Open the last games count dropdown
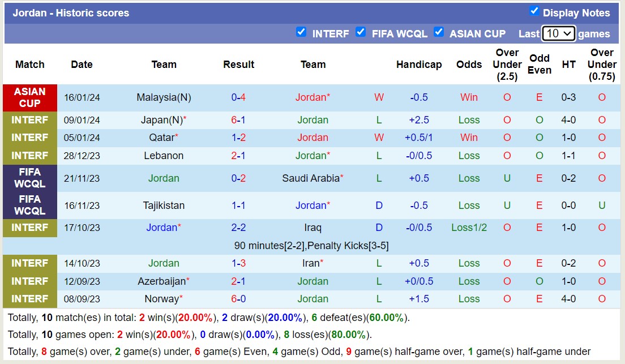The image size is (625, 364). click(x=558, y=33)
